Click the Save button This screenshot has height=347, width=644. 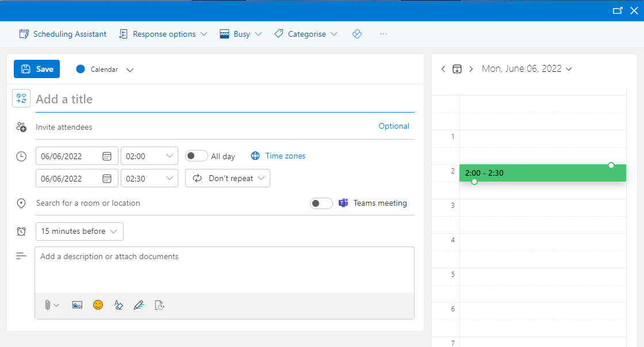[x=37, y=69]
